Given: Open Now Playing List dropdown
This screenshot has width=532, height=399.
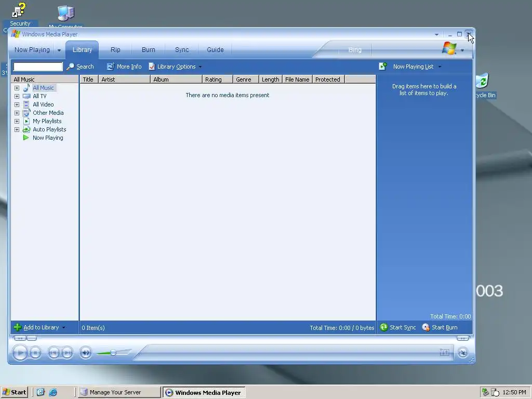Looking at the screenshot, I should (440, 67).
